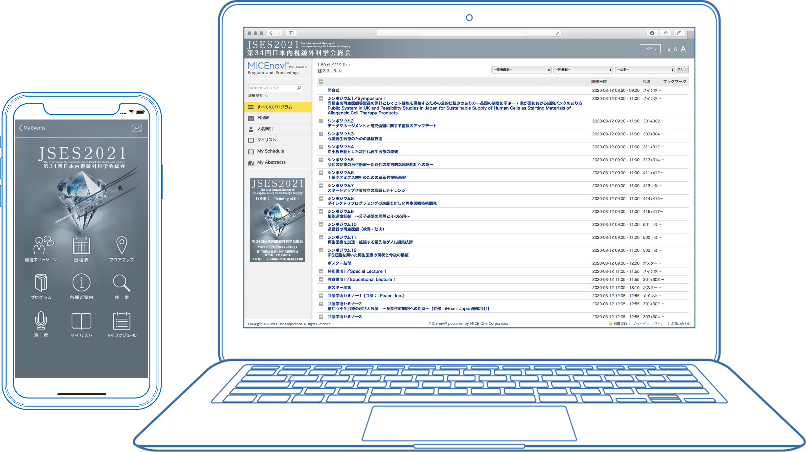Image resolution: width=806 pixels, height=452 pixels.
Task: Tap the envelope mail icon on the phone
Action: [x=137, y=128]
